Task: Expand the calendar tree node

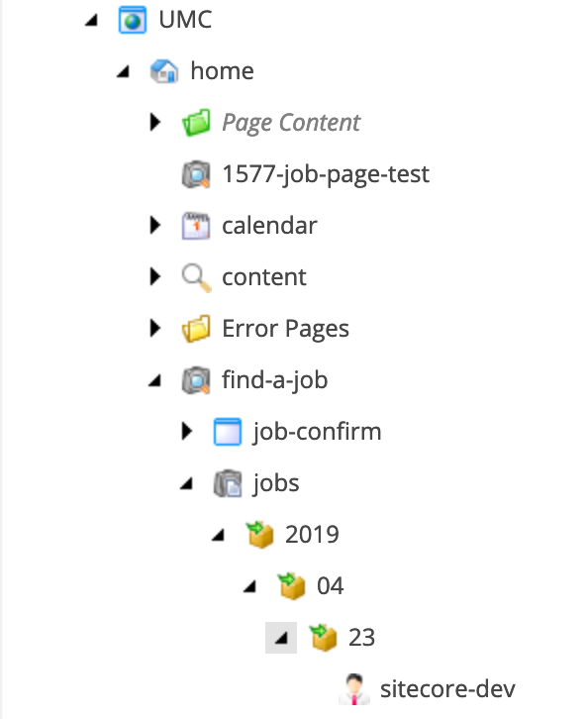Action: pyautogui.click(x=155, y=225)
